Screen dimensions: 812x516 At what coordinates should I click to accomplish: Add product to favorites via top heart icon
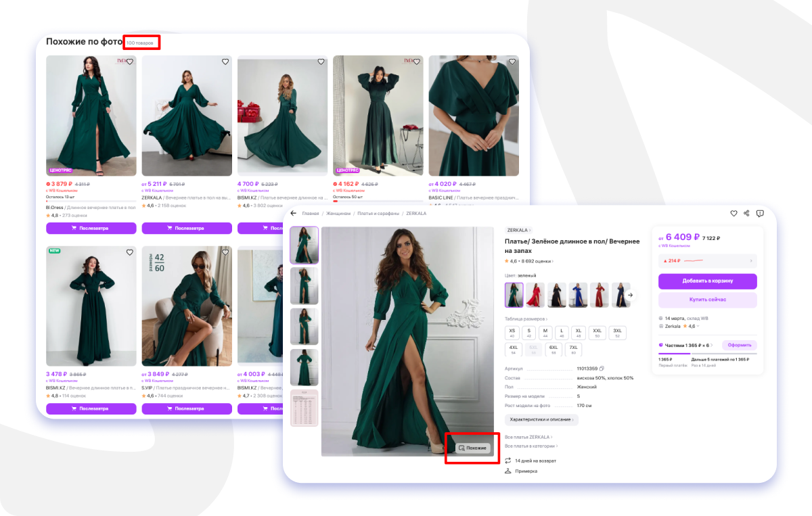734,213
